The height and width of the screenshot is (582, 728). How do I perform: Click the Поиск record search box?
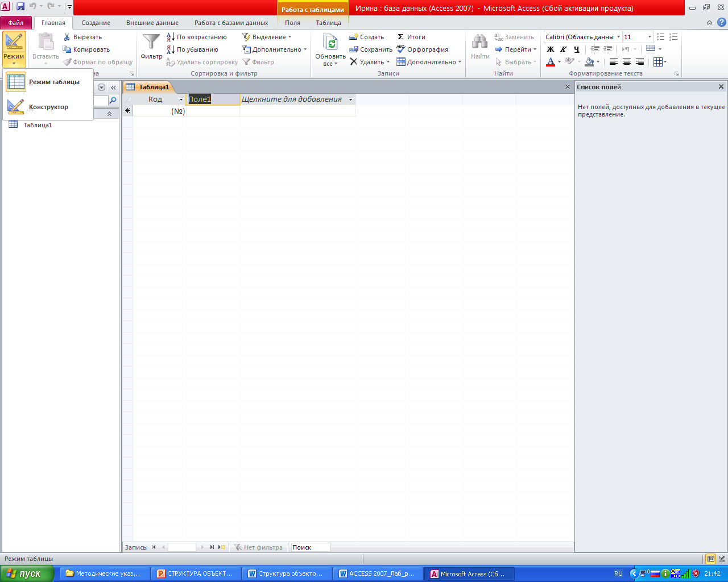click(x=309, y=547)
